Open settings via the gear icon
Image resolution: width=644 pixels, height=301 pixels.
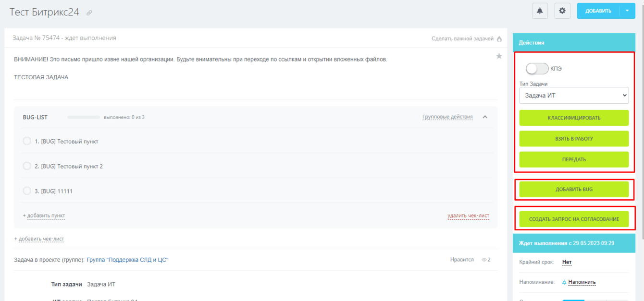pos(562,11)
